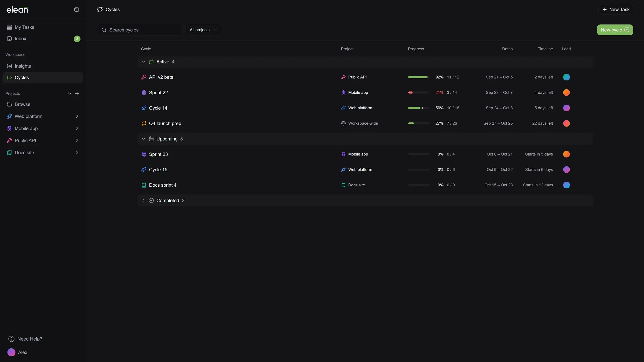644x362 pixels.
Task: Click the icon beside Sprint 23 name
Action: click(x=144, y=154)
